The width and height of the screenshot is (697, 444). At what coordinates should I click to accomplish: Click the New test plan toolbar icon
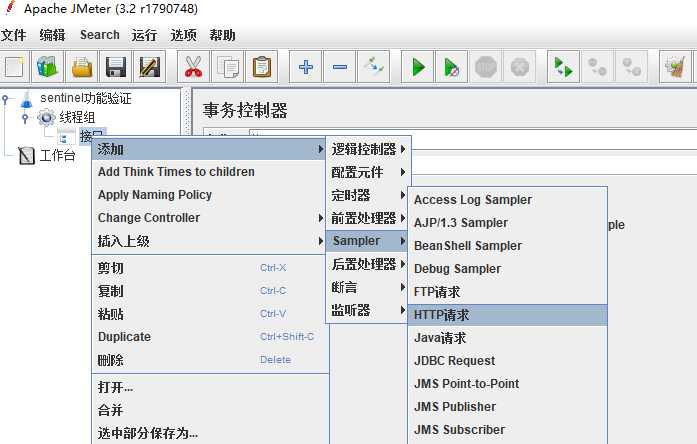point(15,67)
